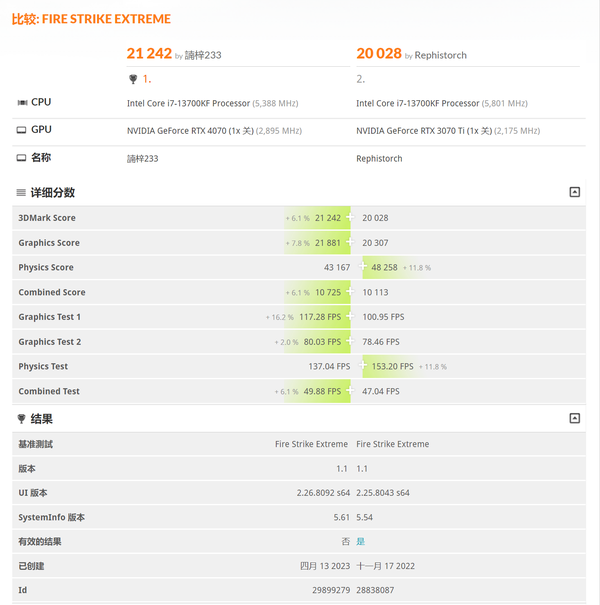Click the 49.88 FPS value
This screenshot has height=605, width=600.
click(x=322, y=391)
